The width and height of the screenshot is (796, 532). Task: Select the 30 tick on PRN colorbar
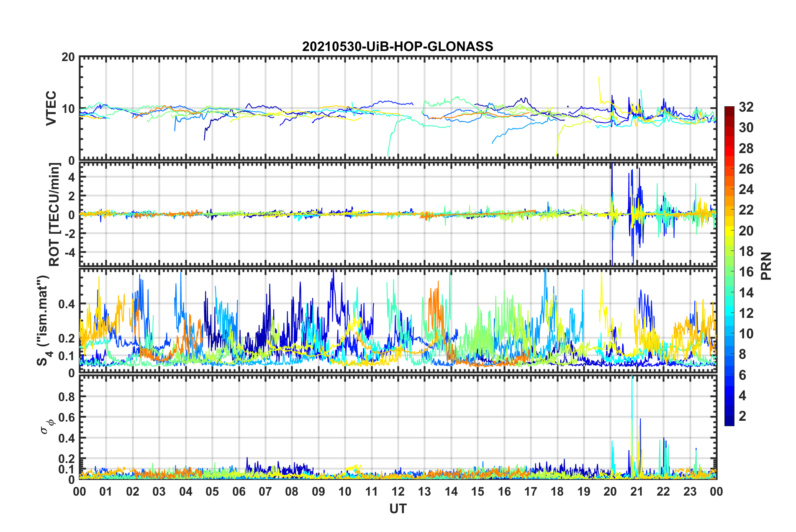tap(746, 128)
